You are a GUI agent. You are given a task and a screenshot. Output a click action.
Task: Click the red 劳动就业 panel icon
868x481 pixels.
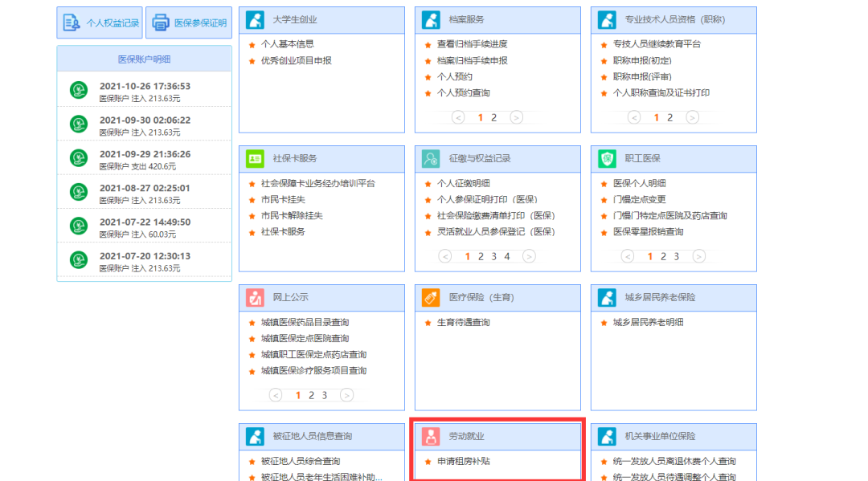click(432, 436)
